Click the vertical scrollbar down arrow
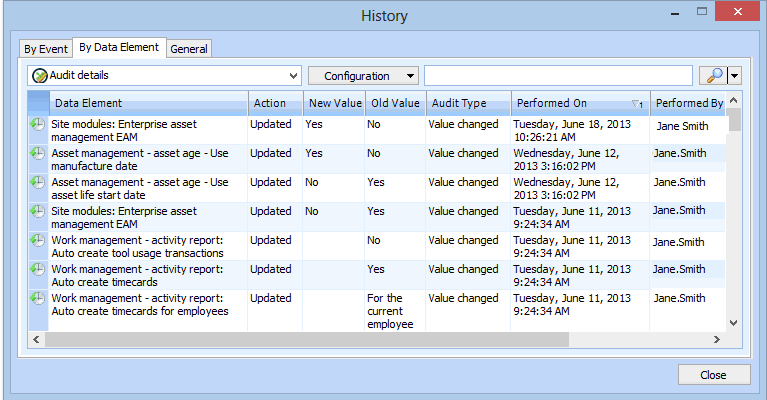This screenshot has height=400, width=767. click(735, 323)
